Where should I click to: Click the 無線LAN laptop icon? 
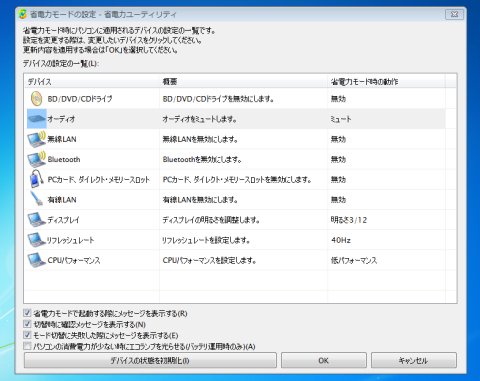(x=37, y=139)
